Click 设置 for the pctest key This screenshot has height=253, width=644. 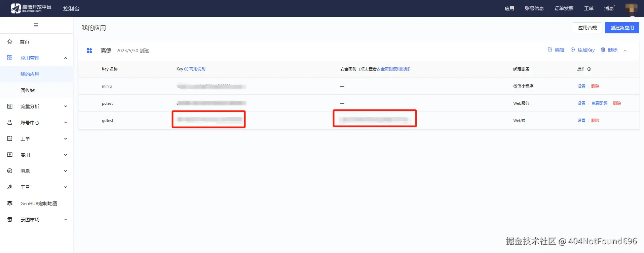[581, 103]
